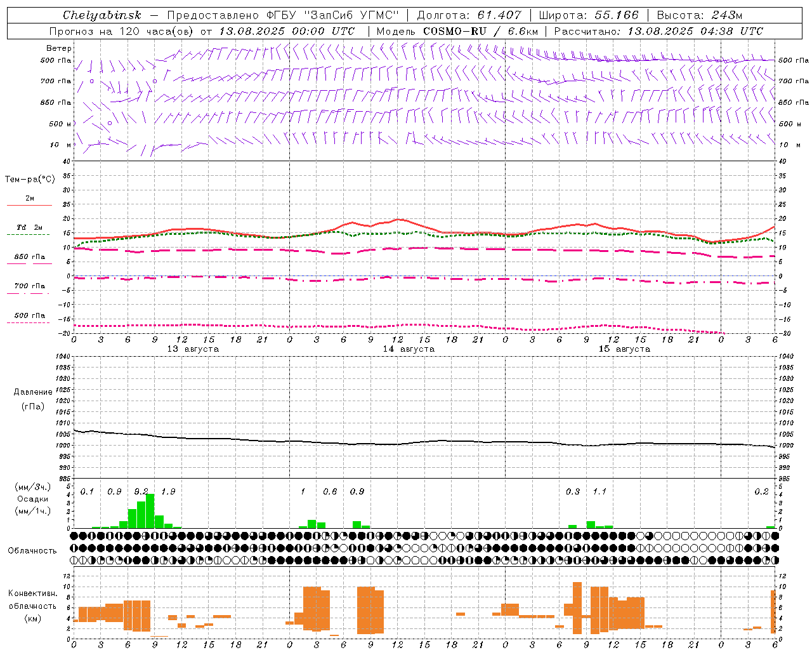Click the tallest orange convective cloud bar
The width and height of the screenshot is (812, 650).
[577, 608]
